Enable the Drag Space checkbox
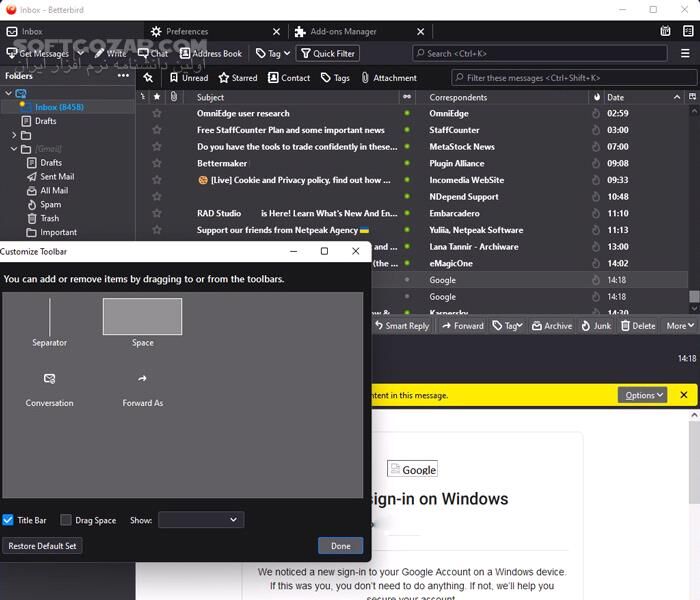The image size is (700, 600). pyautogui.click(x=66, y=520)
